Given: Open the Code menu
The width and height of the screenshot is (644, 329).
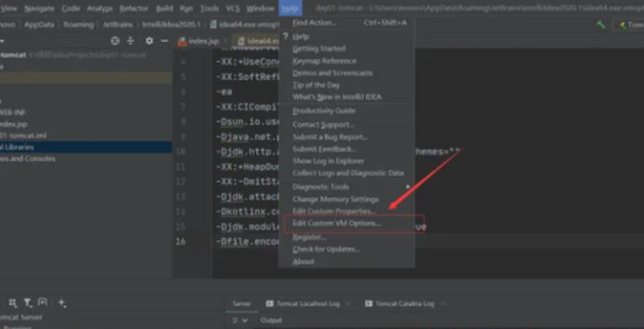Looking at the screenshot, I should [x=70, y=8].
